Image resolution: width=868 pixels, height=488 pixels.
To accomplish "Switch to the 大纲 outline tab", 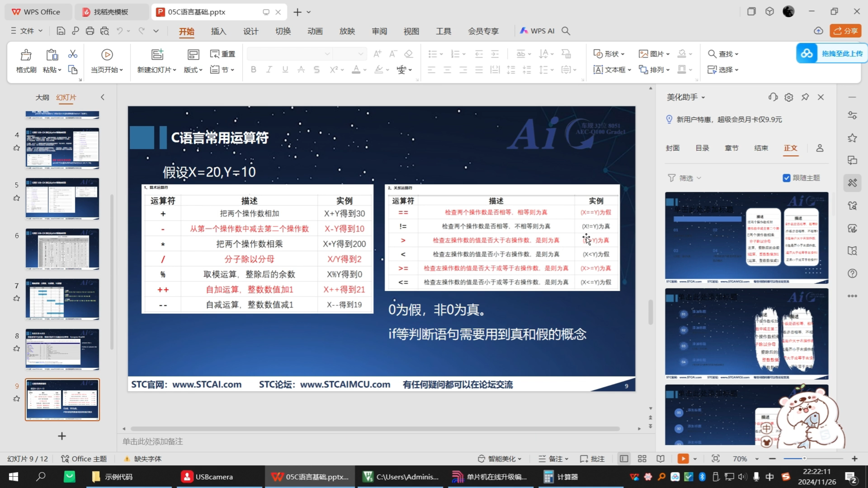I will [42, 98].
